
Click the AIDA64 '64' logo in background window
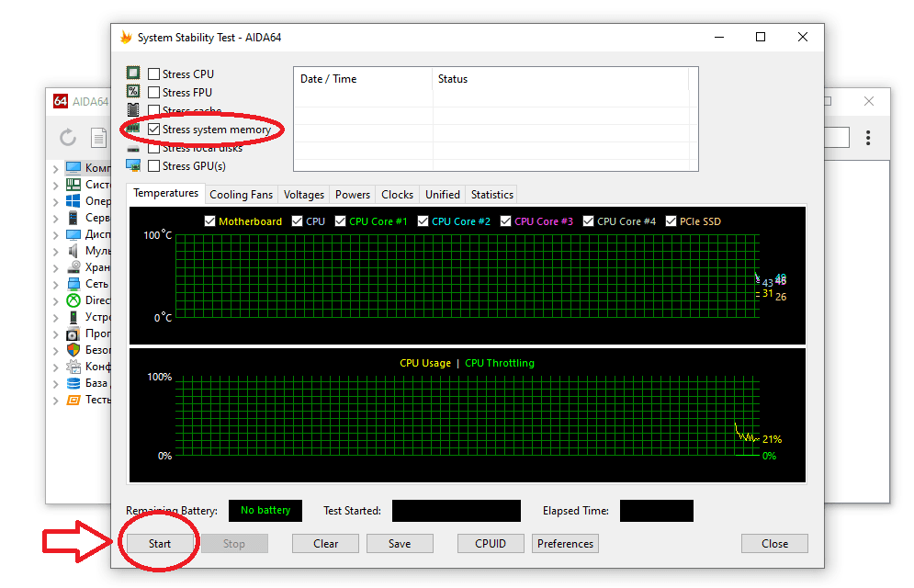tap(61, 101)
